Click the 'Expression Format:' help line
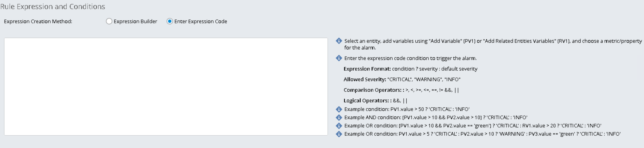 tap(410, 69)
